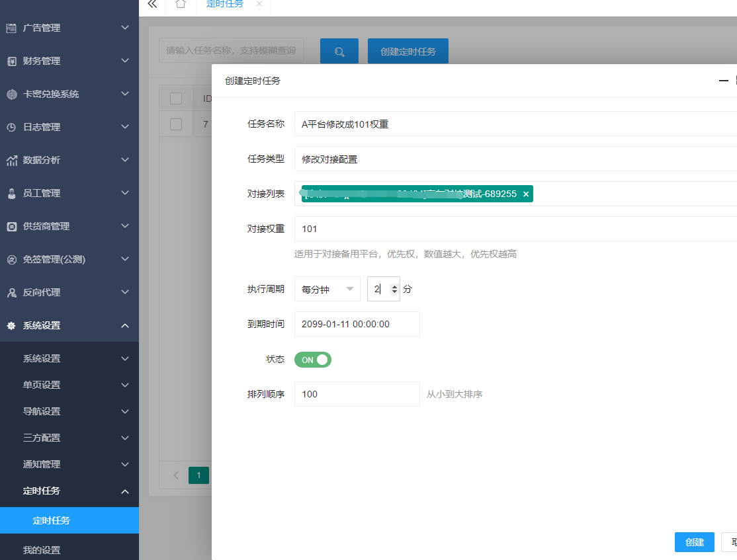Open the 到期时间 date field
The height and width of the screenshot is (560, 737).
tap(357, 324)
